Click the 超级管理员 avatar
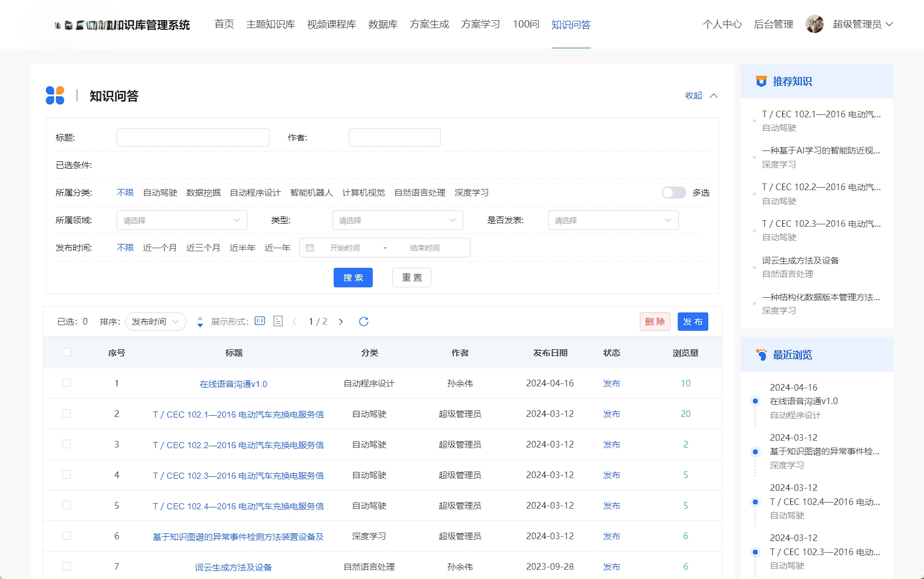The height and width of the screenshot is (579, 924). (815, 24)
